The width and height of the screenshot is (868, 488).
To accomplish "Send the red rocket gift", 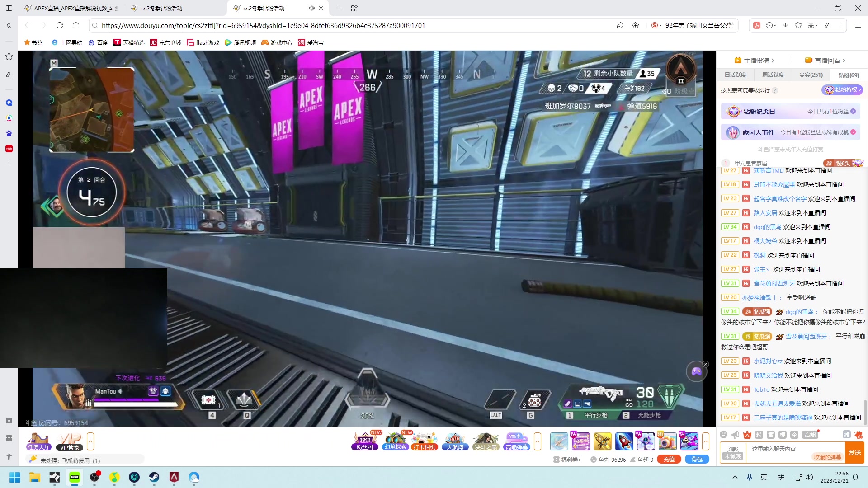I will pos(624,441).
